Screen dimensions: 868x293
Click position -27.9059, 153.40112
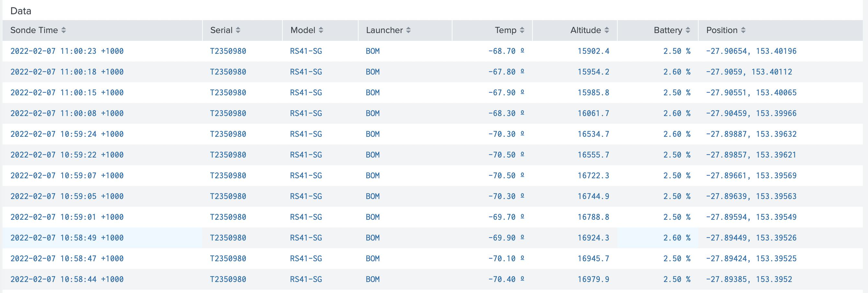click(749, 72)
